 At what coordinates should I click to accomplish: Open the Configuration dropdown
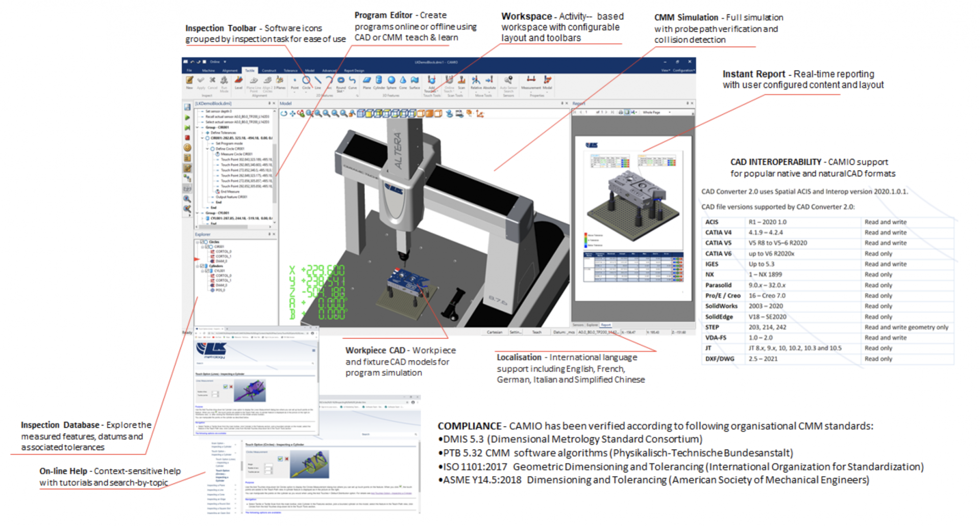(x=683, y=70)
